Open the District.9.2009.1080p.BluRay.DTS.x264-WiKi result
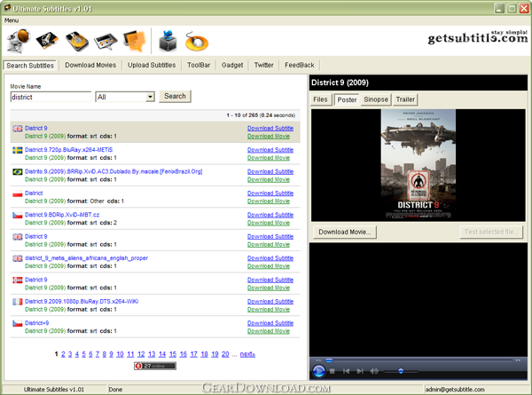This screenshot has height=395, width=532. pyautogui.click(x=82, y=301)
